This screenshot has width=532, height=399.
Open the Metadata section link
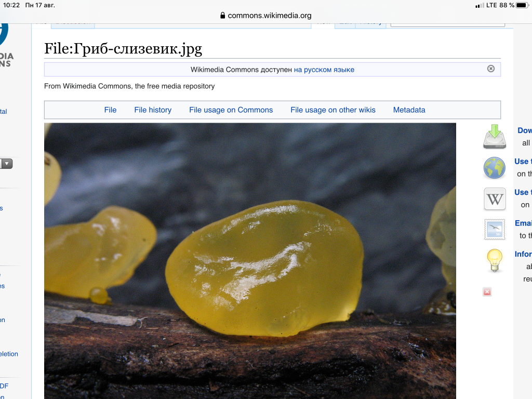pyautogui.click(x=409, y=110)
